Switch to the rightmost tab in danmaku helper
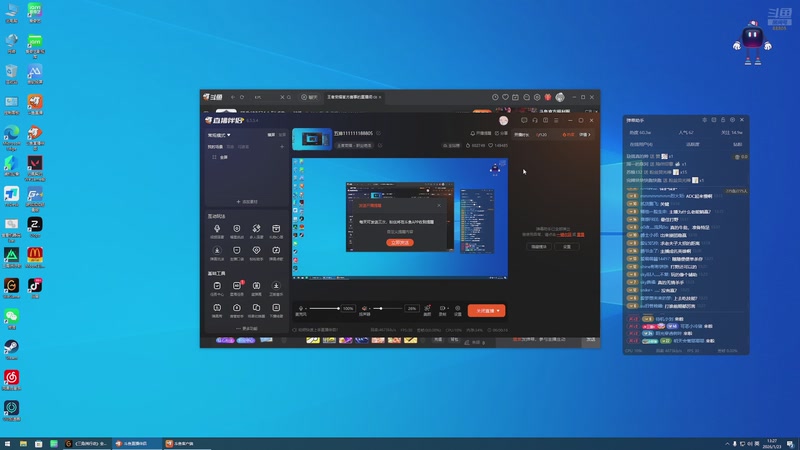Screen dimensions: 800x450 pyautogui.click(x=737, y=144)
